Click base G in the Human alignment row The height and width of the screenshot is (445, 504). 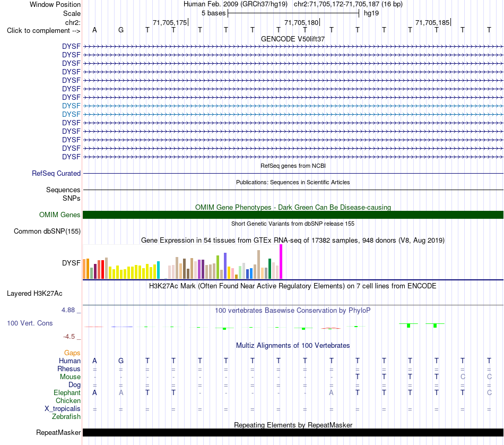tap(121, 361)
